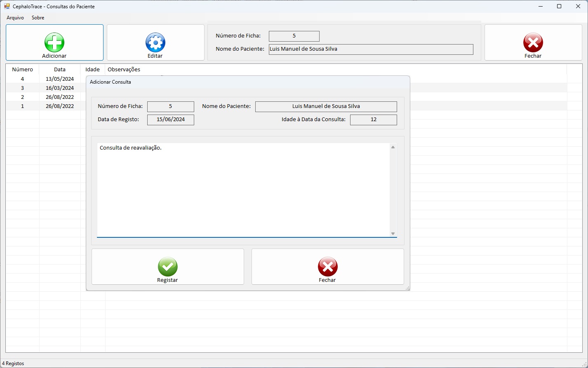The image size is (588, 368).
Task: Click the Número column header
Action: [22, 69]
